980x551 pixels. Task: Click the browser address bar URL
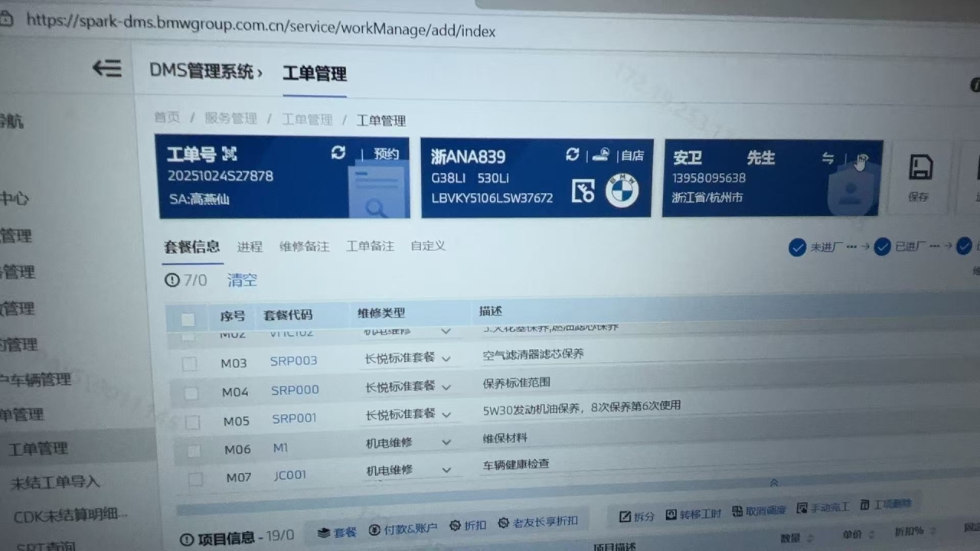(260, 27)
